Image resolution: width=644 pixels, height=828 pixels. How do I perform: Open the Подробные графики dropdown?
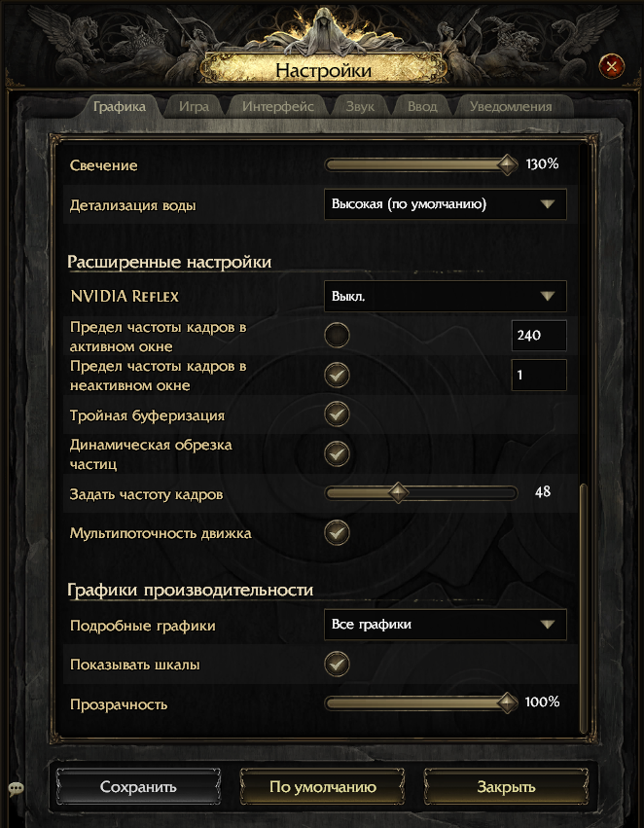(x=445, y=625)
